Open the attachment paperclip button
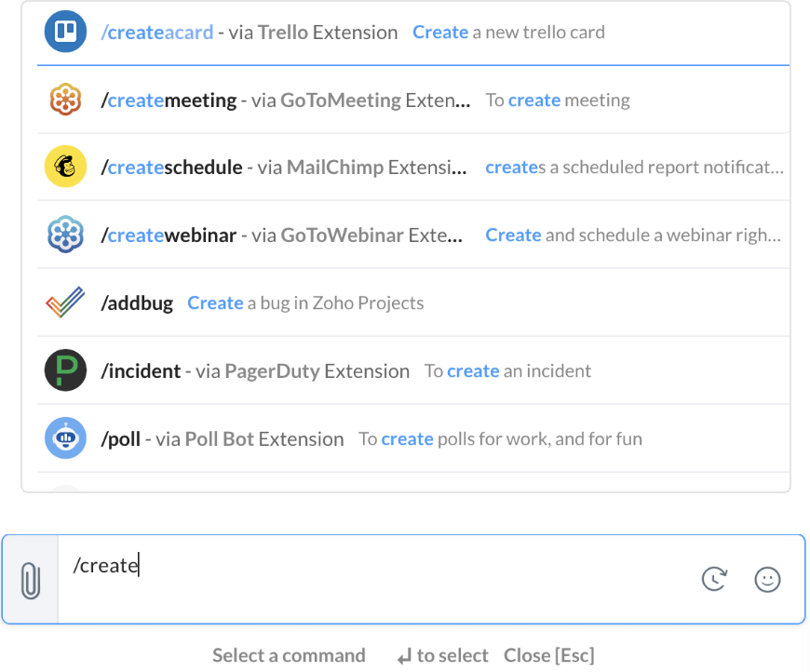This screenshot has width=810, height=672. (31, 580)
